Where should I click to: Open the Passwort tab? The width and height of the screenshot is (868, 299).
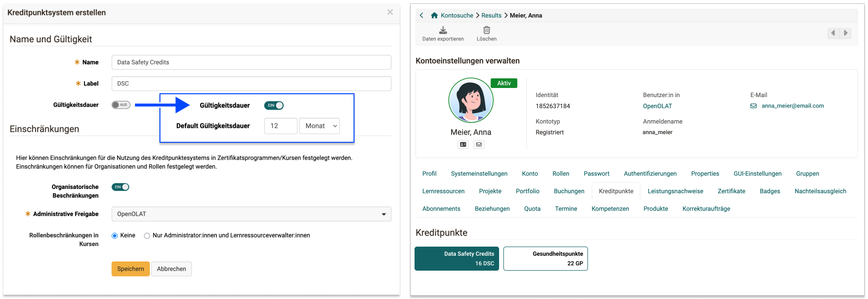click(x=596, y=174)
